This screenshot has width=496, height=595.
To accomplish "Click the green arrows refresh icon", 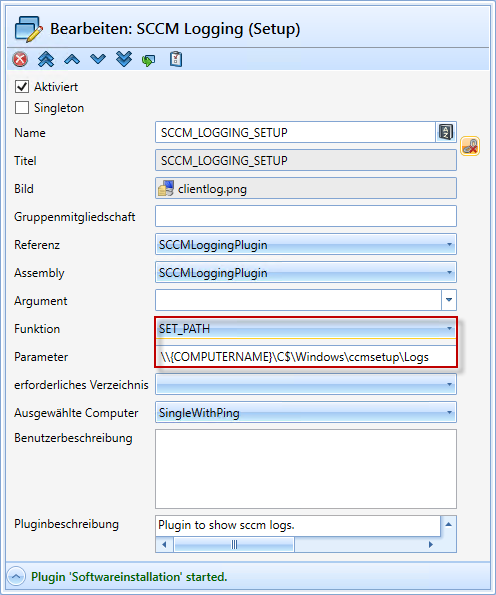I will (149, 60).
